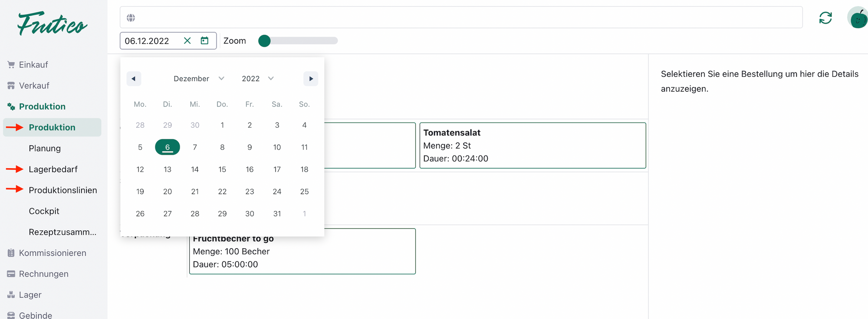The height and width of the screenshot is (319, 868).
Task: Go to next month arrow
Action: point(311,79)
